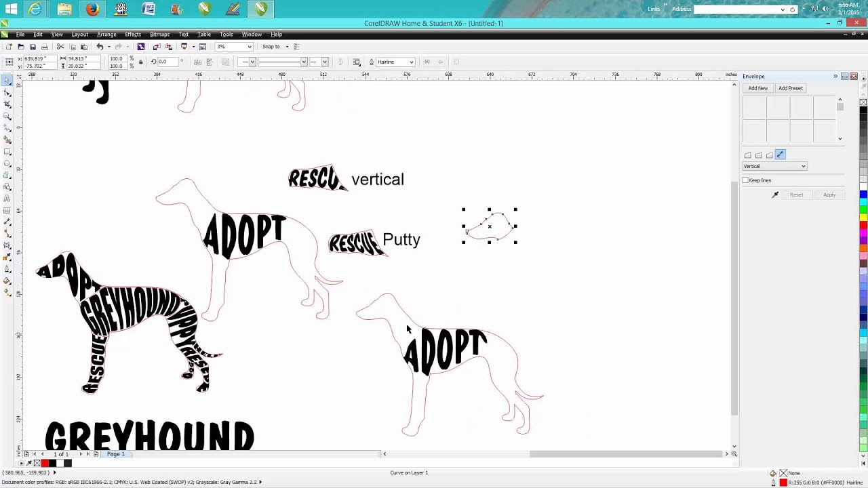Click the Export icon in toolbar
The height and width of the screenshot is (488, 868).
[169, 47]
